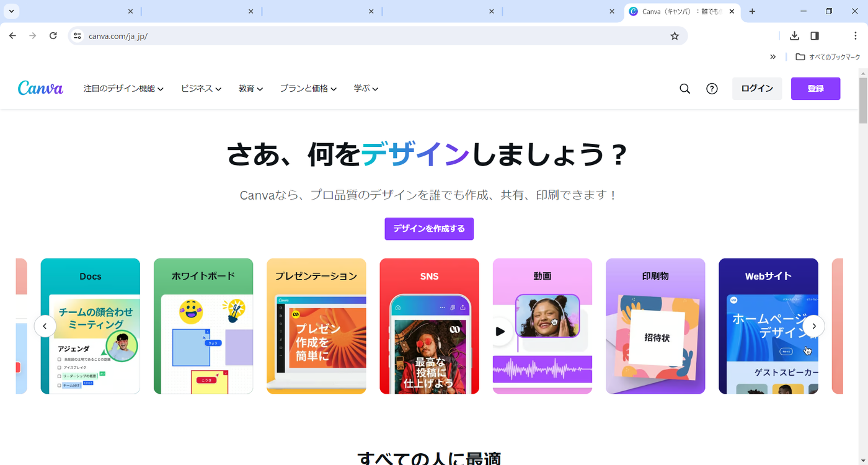
Task: Click the ログイン button
Action: coord(756,88)
